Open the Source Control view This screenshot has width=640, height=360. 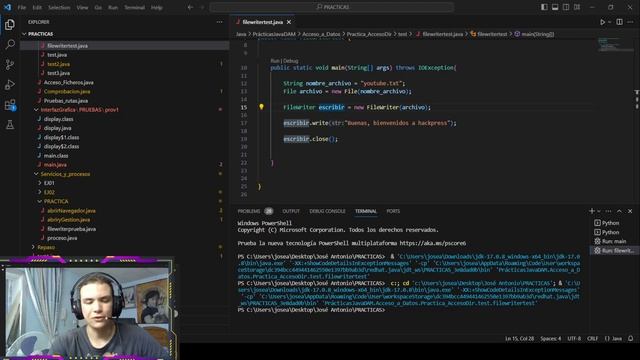[10, 64]
